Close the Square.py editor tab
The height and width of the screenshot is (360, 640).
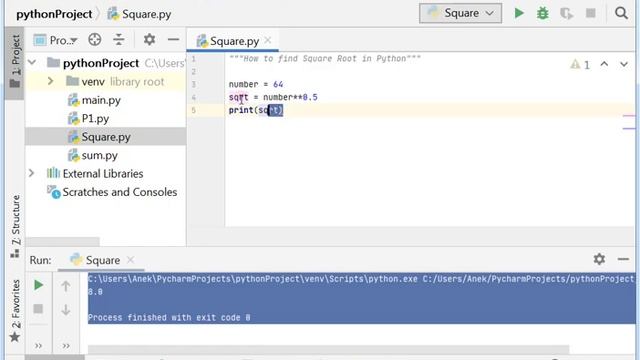click(x=268, y=40)
